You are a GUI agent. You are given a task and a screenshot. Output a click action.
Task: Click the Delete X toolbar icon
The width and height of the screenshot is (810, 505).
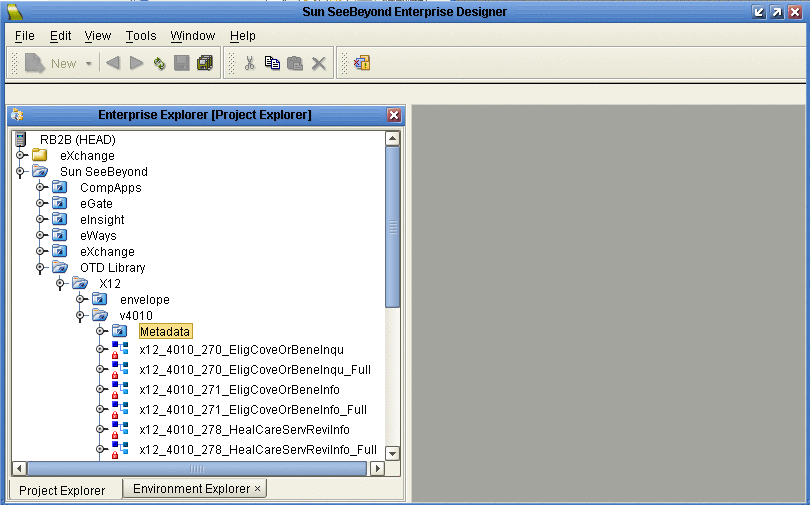coord(319,64)
